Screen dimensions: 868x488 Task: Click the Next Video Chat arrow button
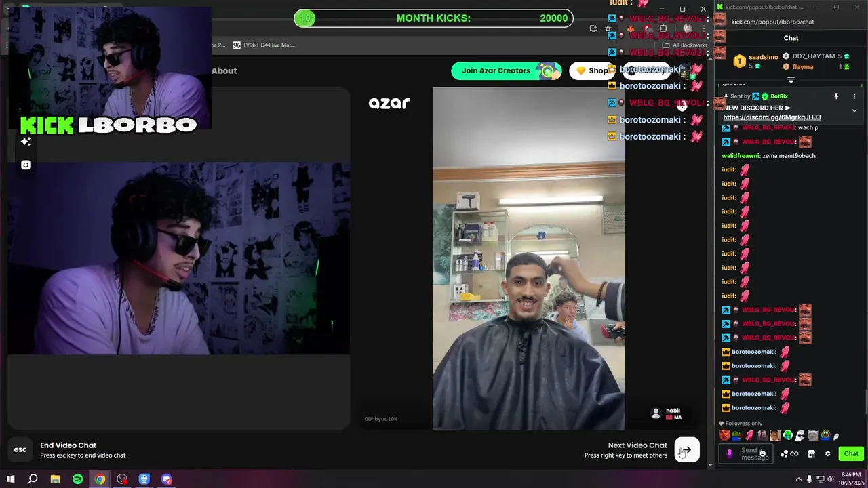(x=686, y=450)
